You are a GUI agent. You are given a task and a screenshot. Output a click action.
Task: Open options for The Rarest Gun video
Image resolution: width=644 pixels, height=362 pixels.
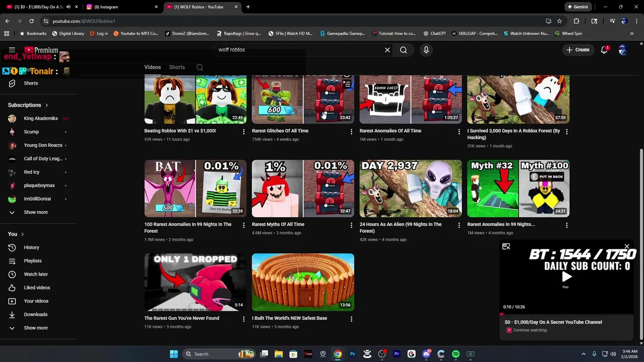[x=244, y=319]
